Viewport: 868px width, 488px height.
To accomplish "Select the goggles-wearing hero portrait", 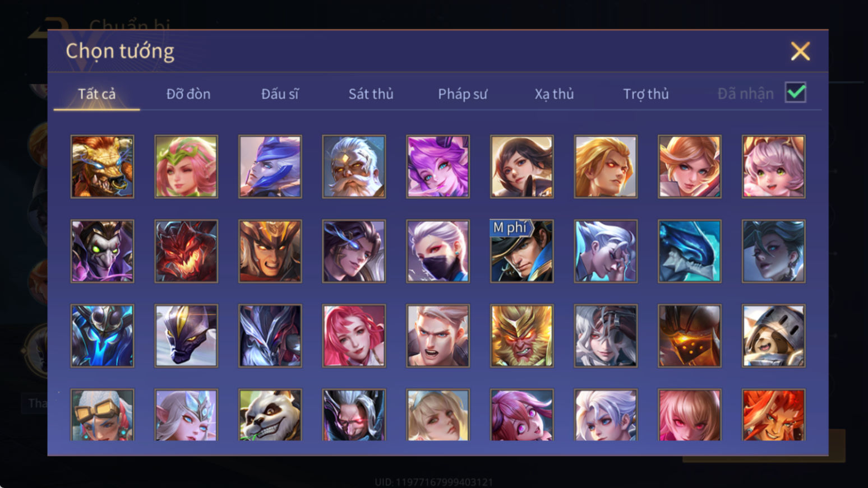I will pyautogui.click(x=102, y=415).
